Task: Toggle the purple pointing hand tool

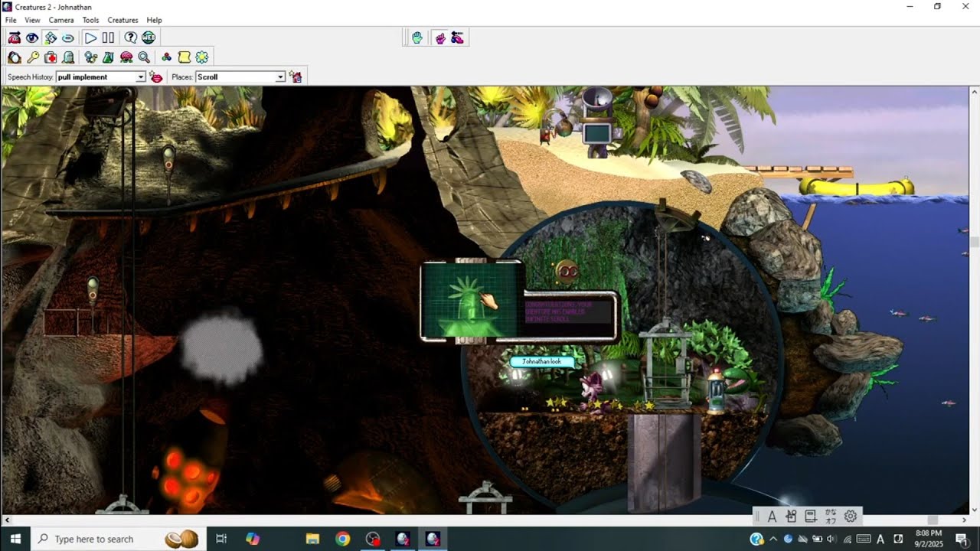Action: pyautogui.click(x=440, y=37)
